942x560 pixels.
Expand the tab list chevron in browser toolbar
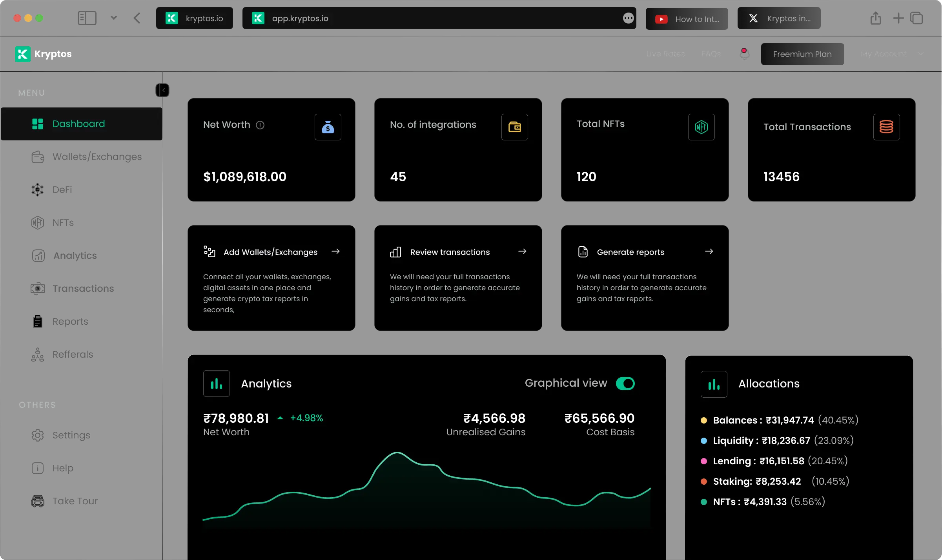pyautogui.click(x=114, y=18)
